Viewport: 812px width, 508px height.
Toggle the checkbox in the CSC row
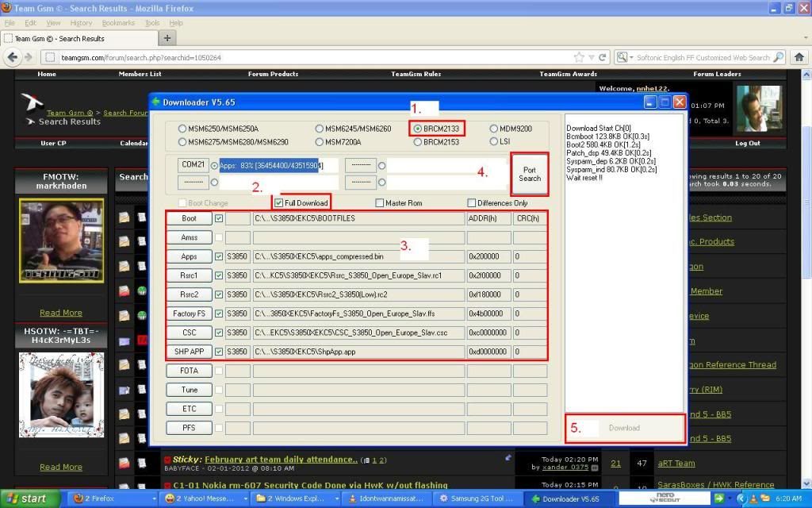[x=219, y=333]
